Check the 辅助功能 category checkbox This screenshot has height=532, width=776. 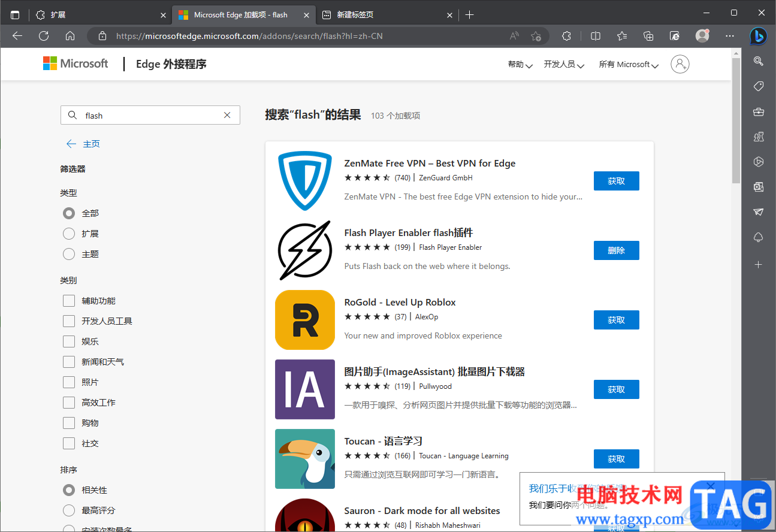tap(69, 301)
